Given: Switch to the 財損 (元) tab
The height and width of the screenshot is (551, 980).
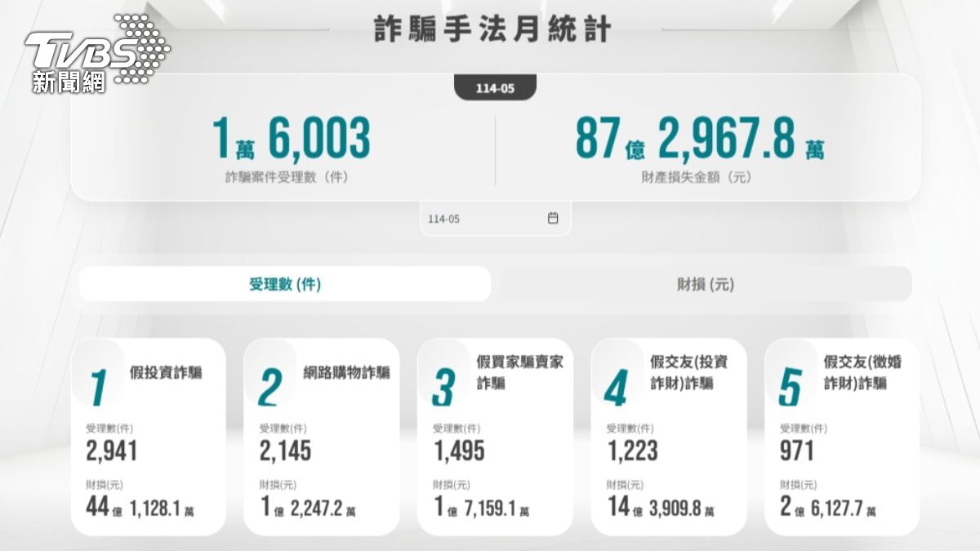Looking at the screenshot, I should click(x=706, y=284).
